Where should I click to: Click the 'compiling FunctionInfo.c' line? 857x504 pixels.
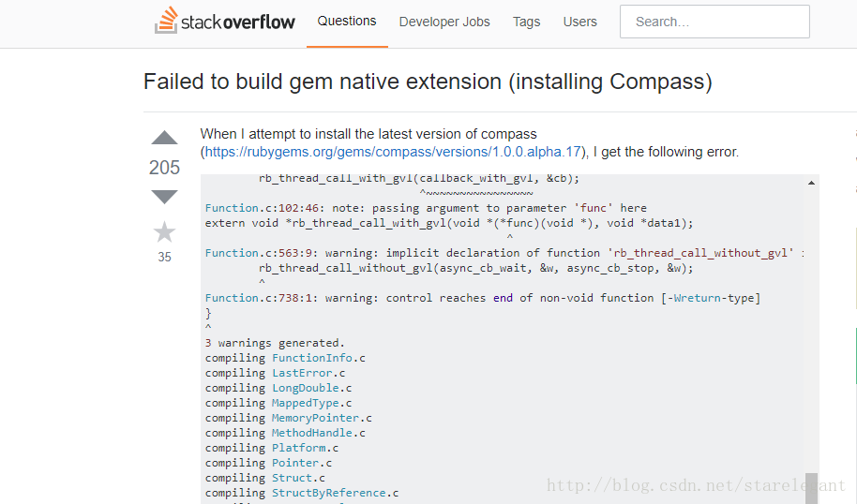tap(285, 358)
